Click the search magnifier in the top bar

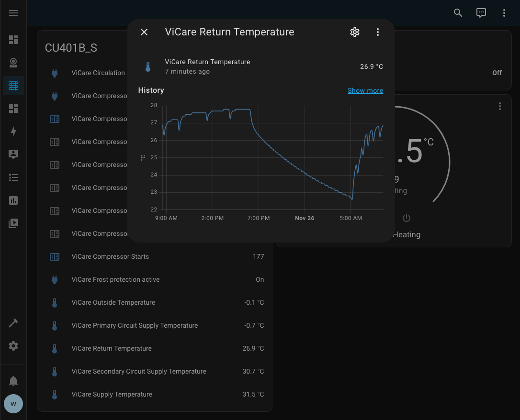coord(458,13)
